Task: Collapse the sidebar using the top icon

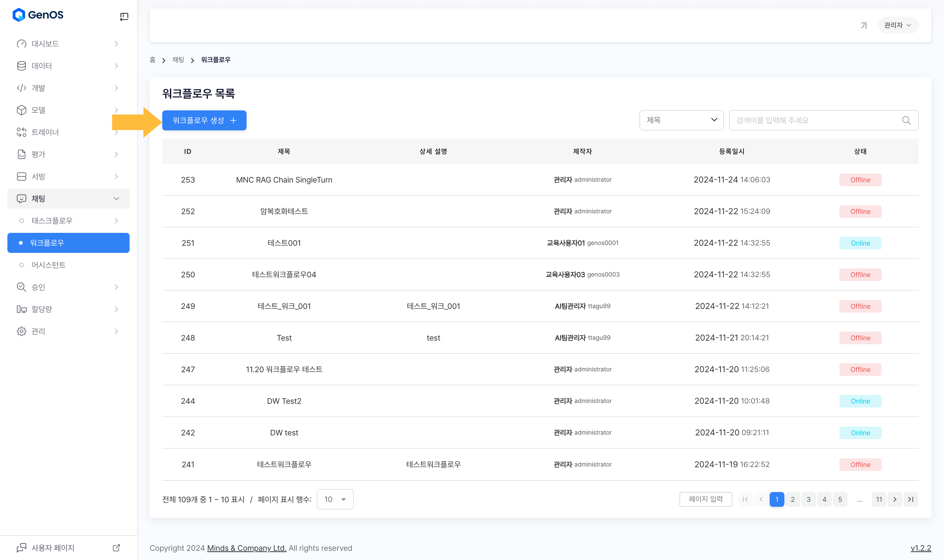Action: pyautogui.click(x=124, y=17)
